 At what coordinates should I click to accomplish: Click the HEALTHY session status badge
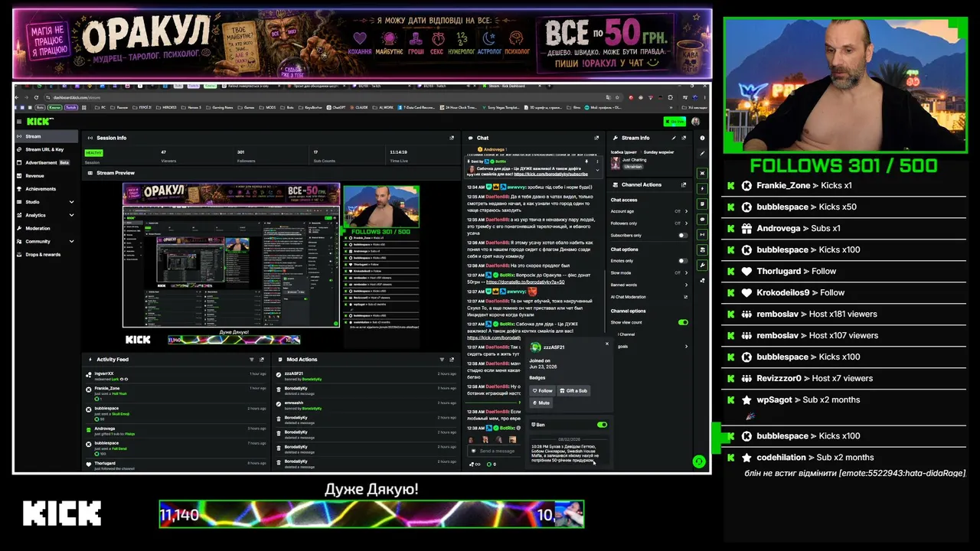tap(93, 153)
